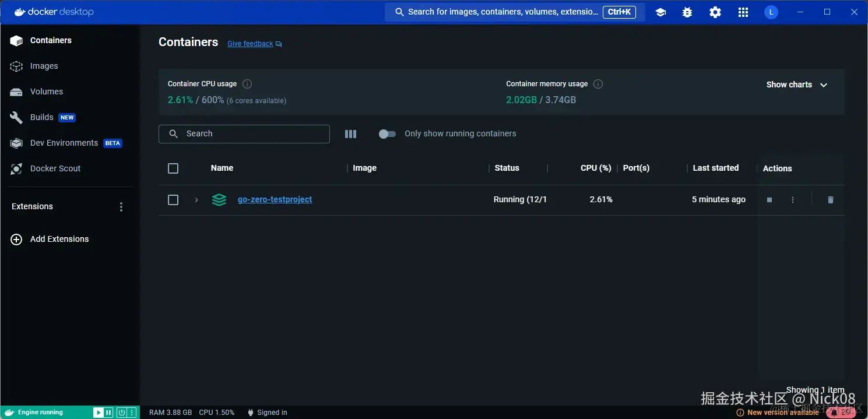Open the go-zero-testproject link
Viewport: 868px width, 419px height.
[x=275, y=199]
